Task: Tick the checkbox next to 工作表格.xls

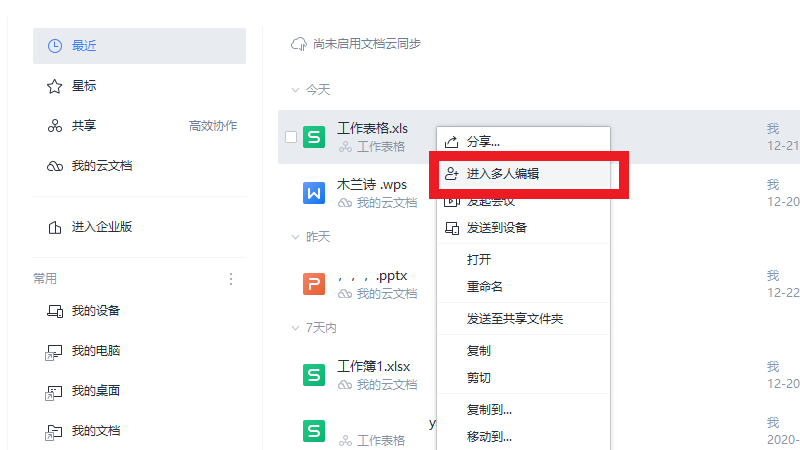Action: [x=291, y=137]
